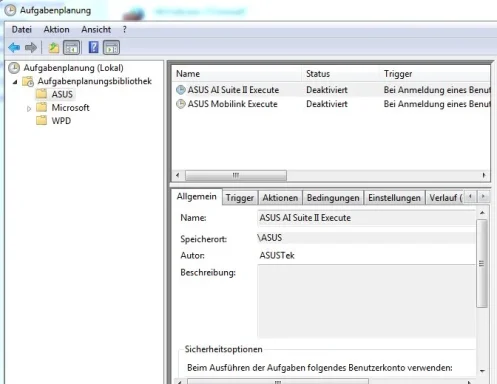This screenshot has width=497, height=384.
Task: Click trigger text of ASUS AI Suite II row
Action: [x=437, y=90]
